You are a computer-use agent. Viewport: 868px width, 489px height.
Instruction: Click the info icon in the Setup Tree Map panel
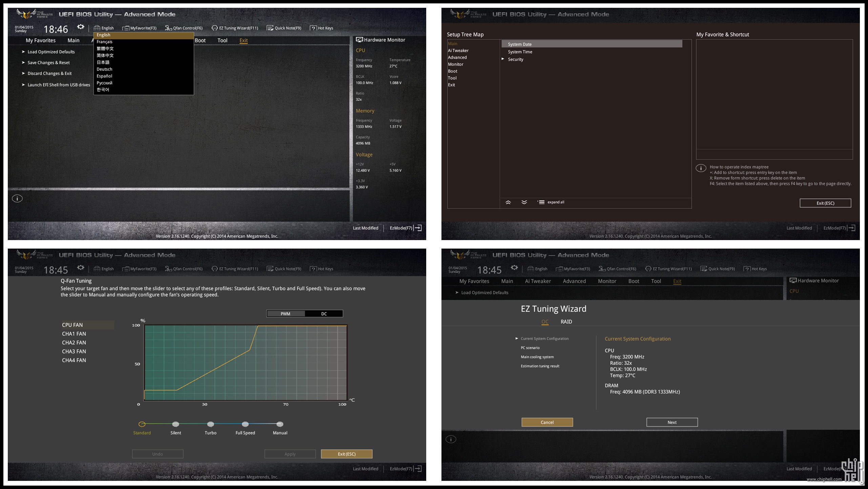[701, 168]
